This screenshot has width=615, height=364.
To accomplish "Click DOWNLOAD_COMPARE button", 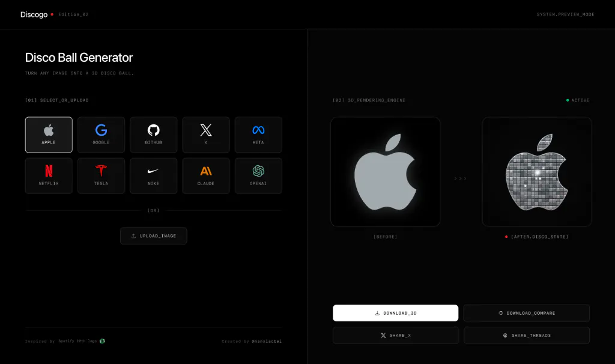I will pyautogui.click(x=526, y=313).
